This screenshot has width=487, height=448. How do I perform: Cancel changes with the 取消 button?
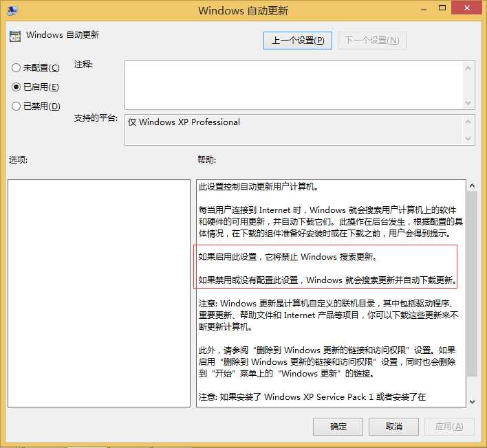(394, 427)
